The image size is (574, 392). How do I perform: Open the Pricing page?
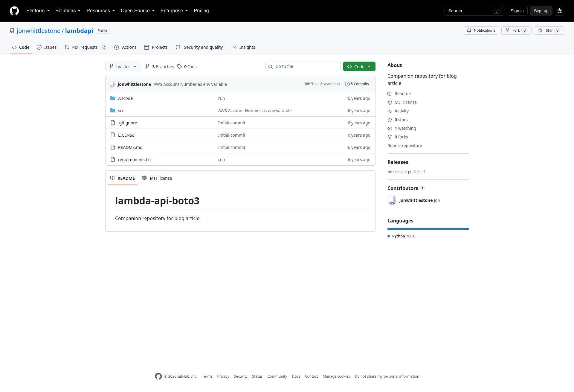point(201,11)
